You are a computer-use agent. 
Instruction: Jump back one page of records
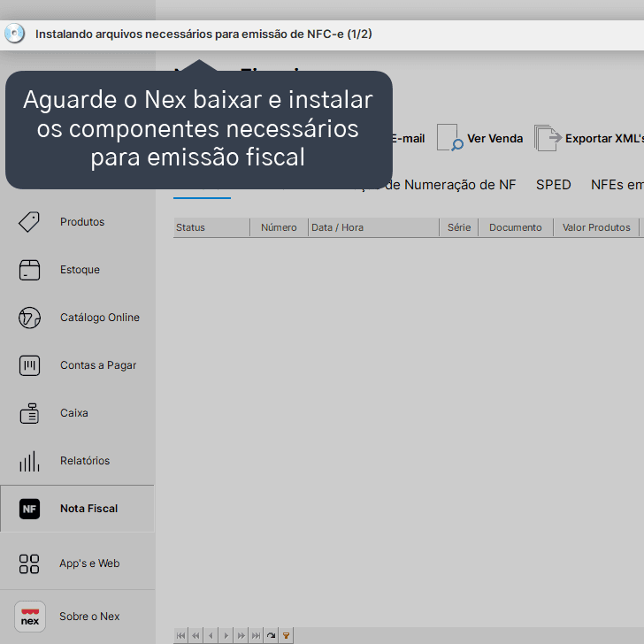pyautogui.click(x=195, y=635)
